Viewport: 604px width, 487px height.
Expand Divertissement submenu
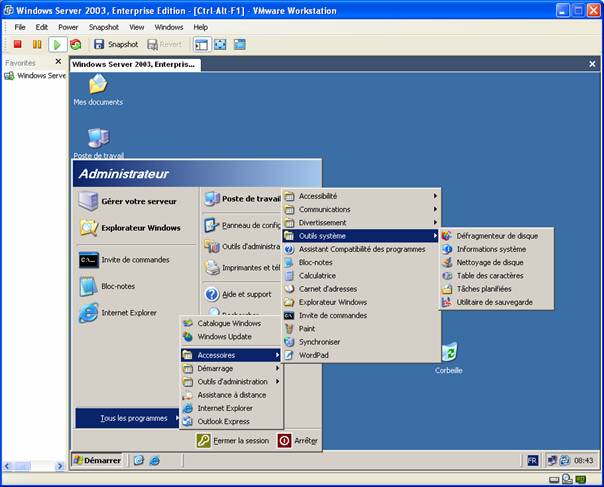pyautogui.click(x=361, y=223)
